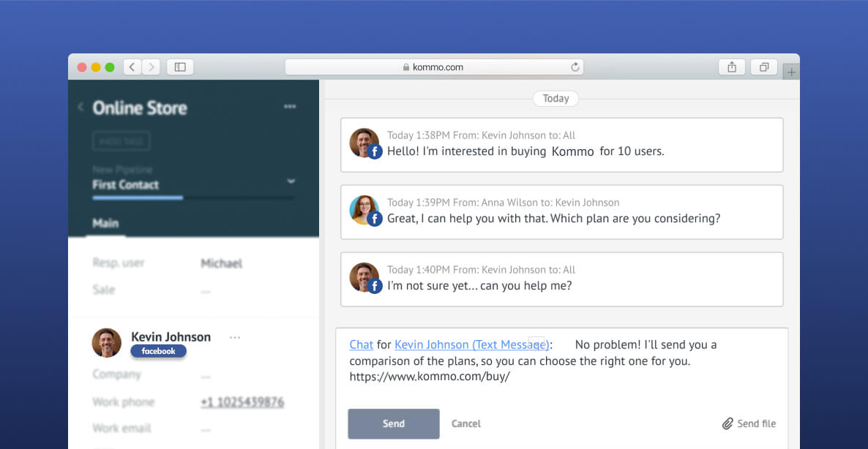
Task: Send the drafted chat reply
Action: point(393,423)
